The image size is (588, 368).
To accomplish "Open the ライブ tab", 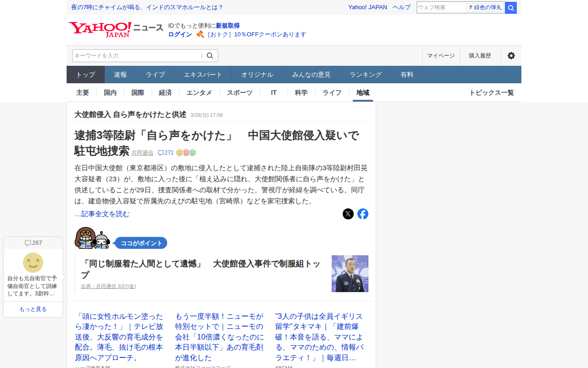I will point(155,75).
